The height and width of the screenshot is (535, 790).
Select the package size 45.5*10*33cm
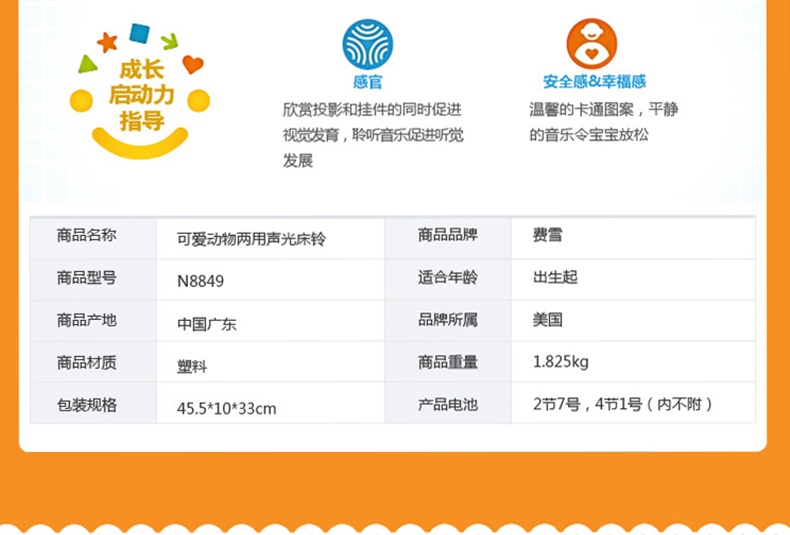tap(227, 408)
